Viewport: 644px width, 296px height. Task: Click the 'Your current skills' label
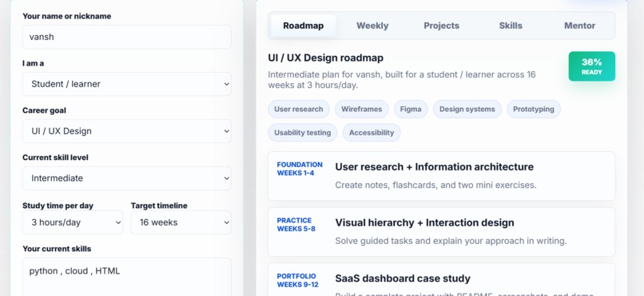click(57, 249)
